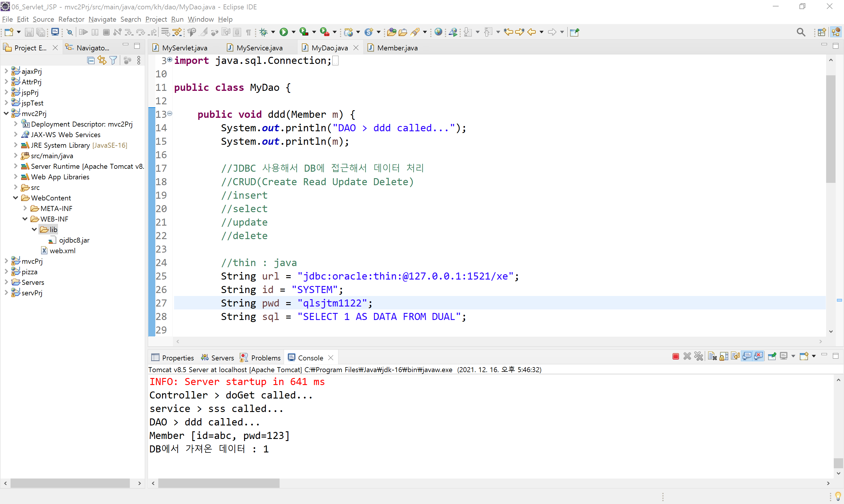
Task: Click the Open Type folder icon
Action: coord(391,32)
